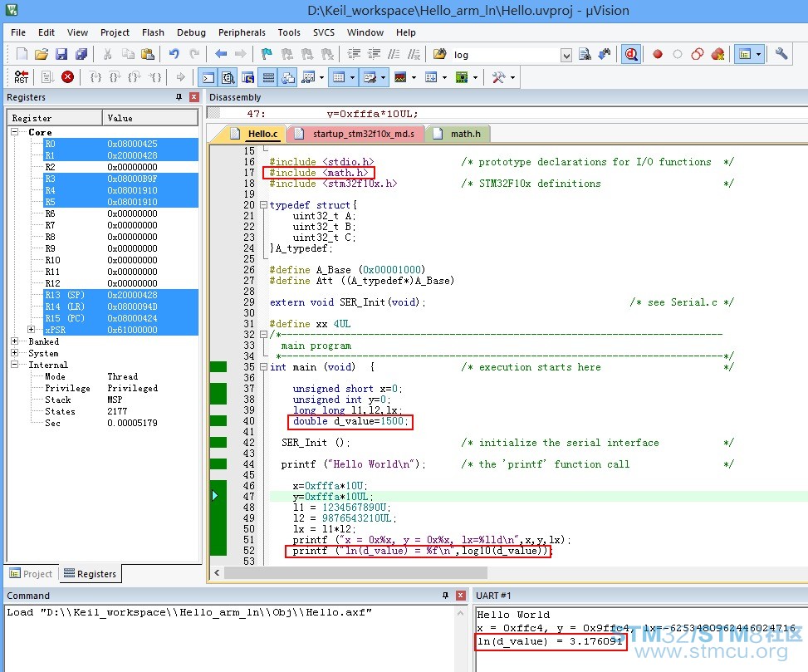Insert a bookmark with the flag icon

[267, 55]
